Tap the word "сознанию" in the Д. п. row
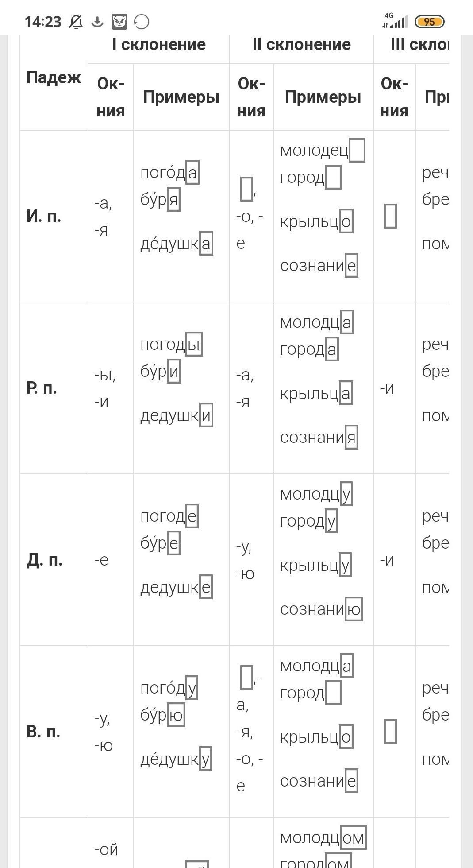Viewport: 473px width, 868px height. [321, 609]
